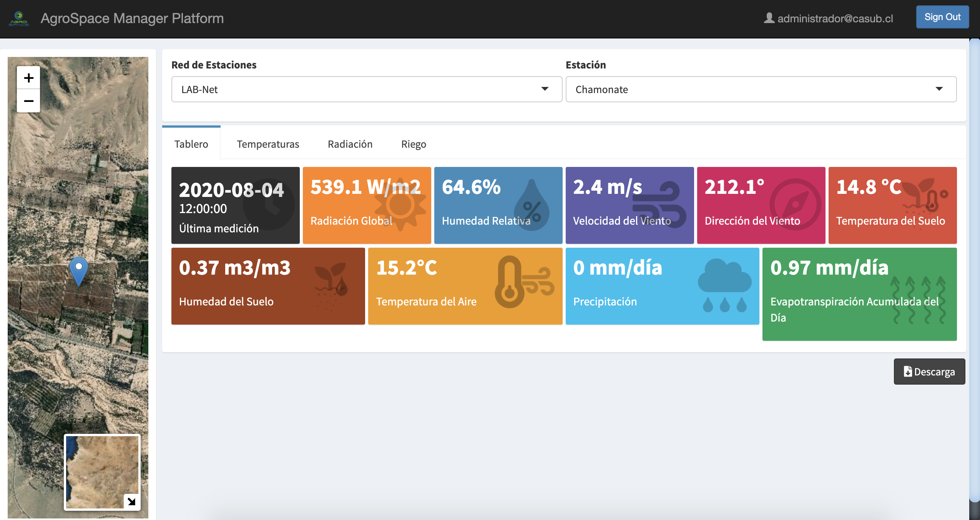Open the Red de Estaciones dropdown
The height and width of the screenshot is (520, 980).
366,89
